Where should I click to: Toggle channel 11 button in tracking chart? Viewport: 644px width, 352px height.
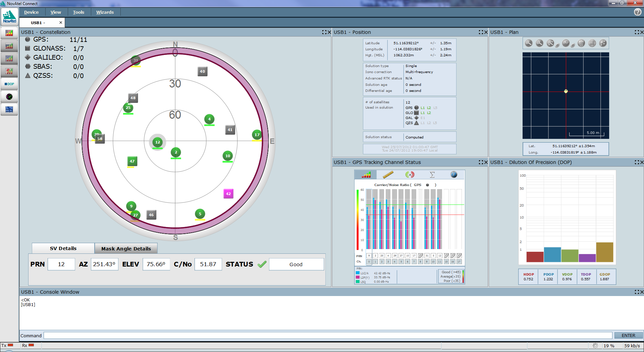tap(440, 262)
